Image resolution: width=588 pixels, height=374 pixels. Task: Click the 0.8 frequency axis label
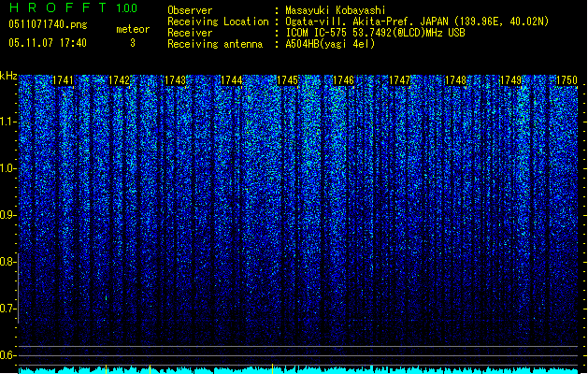pyautogui.click(x=8, y=262)
